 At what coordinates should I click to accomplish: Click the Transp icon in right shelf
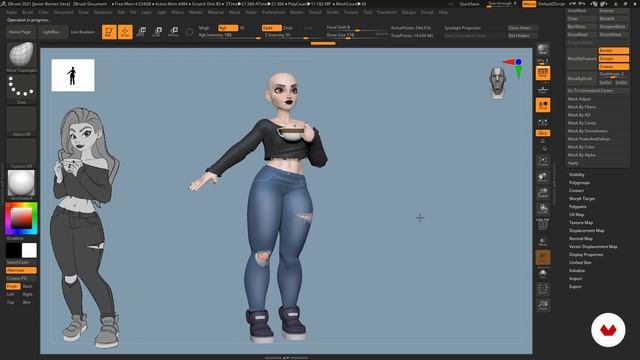click(x=542, y=242)
